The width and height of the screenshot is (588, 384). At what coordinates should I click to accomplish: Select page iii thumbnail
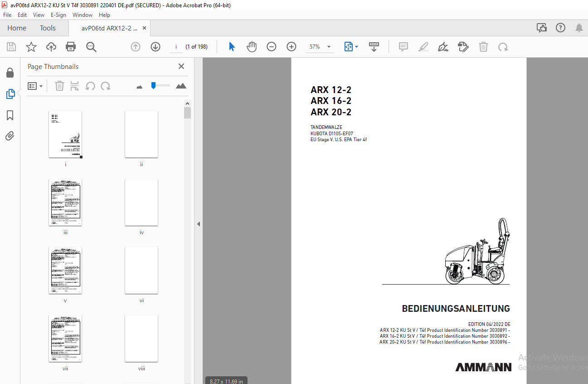coord(65,202)
